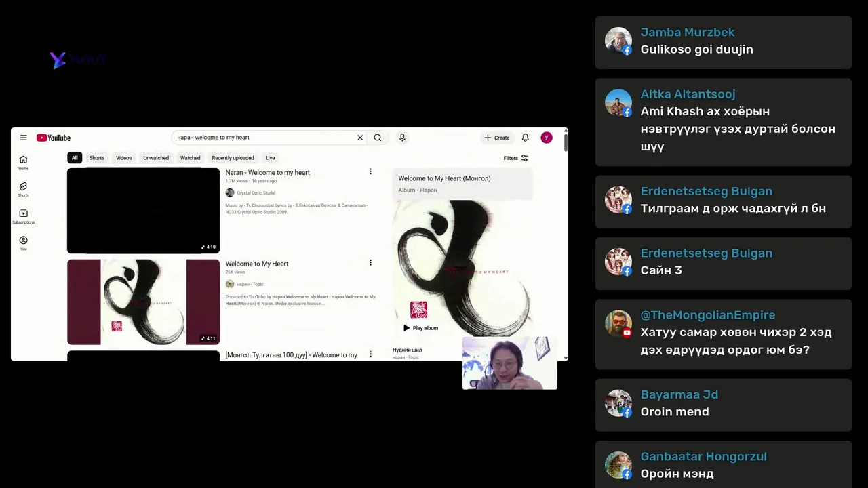
Task: Open the account avatar menu
Action: pyautogui.click(x=547, y=138)
